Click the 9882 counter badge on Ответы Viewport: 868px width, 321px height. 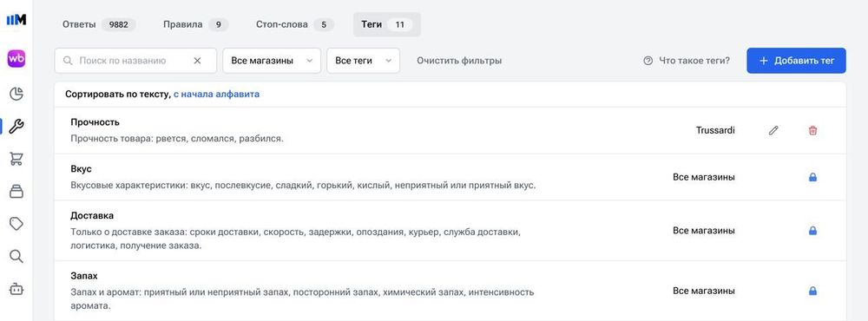118,24
